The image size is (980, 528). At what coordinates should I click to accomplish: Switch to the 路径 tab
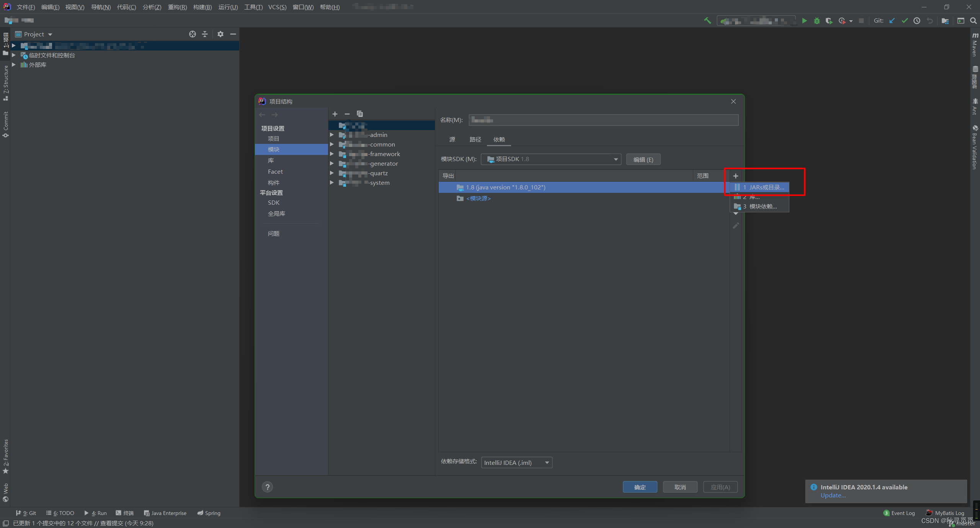tap(475, 140)
